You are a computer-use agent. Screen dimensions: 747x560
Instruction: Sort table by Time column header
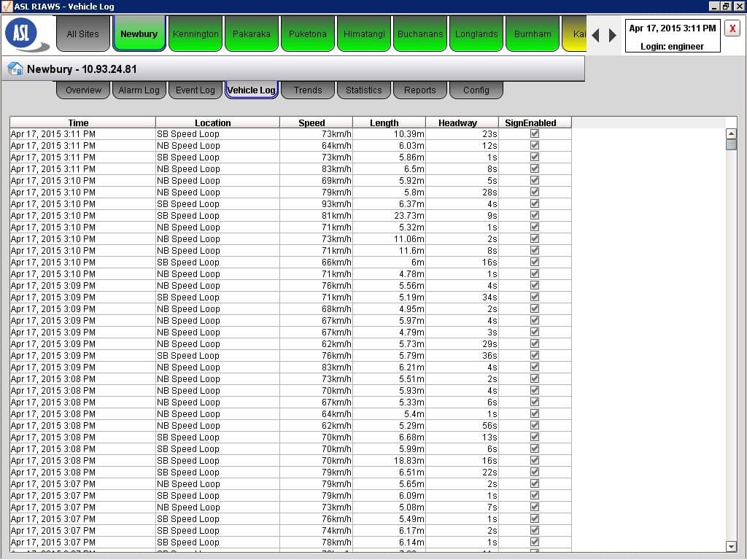click(x=78, y=122)
